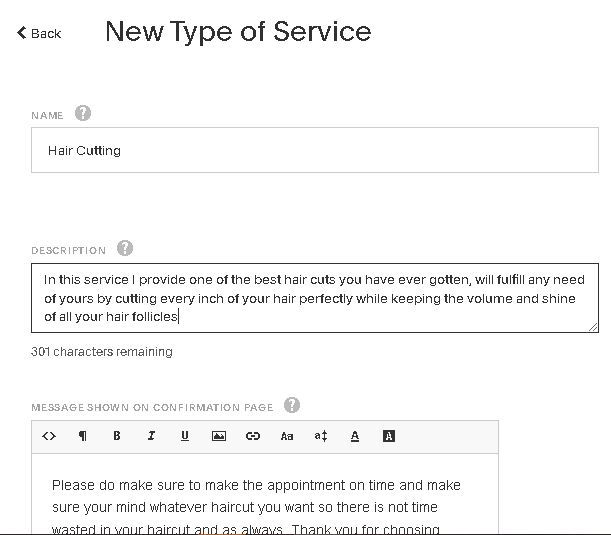611x535 pixels.
Task: Click inside the Description text area
Action: [x=314, y=297]
